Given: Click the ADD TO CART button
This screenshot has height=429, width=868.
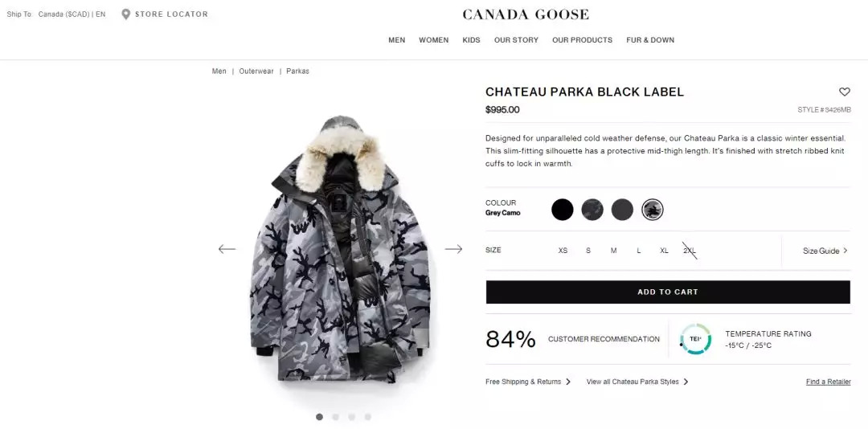Looking at the screenshot, I should pyautogui.click(x=668, y=292).
